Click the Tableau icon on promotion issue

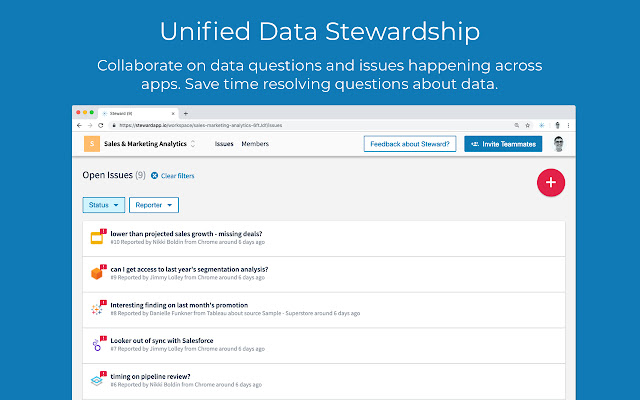tap(96, 309)
